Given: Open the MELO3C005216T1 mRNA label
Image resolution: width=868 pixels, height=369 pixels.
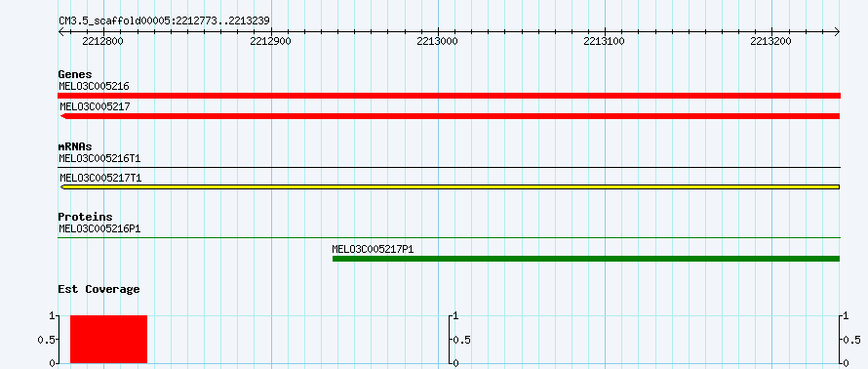Looking at the screenshot, I should tap(99, 158).
